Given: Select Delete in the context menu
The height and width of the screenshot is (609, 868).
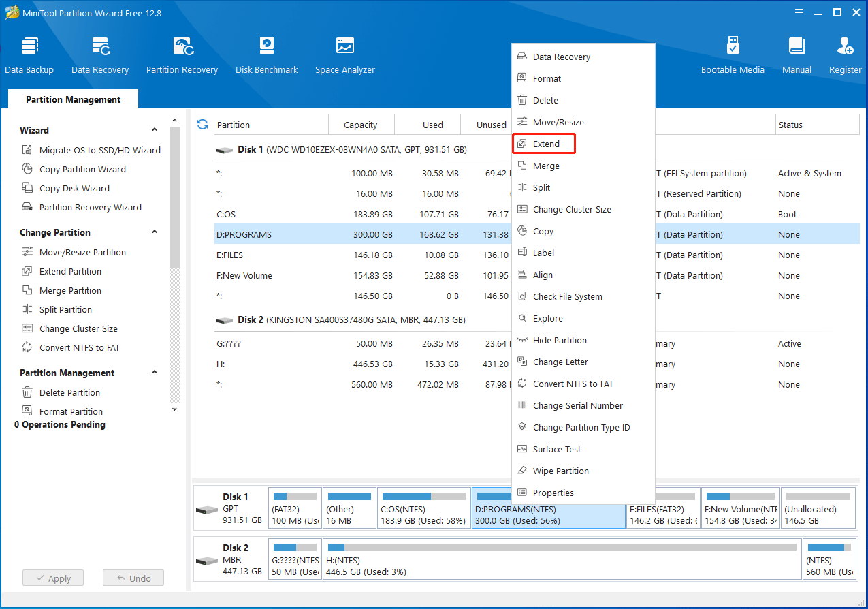Looking at the screenshot, I should 583,100.
